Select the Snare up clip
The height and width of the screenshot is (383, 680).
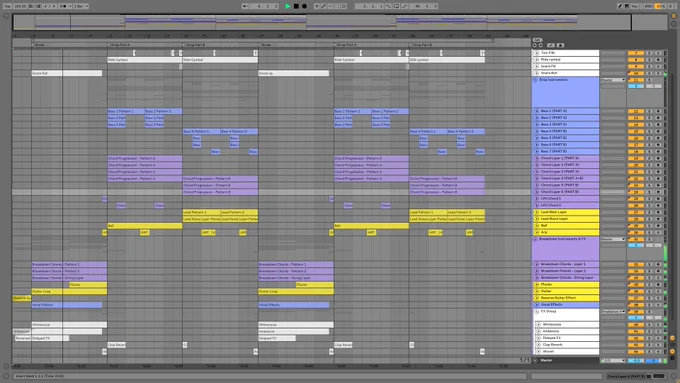tap(294, 73)
